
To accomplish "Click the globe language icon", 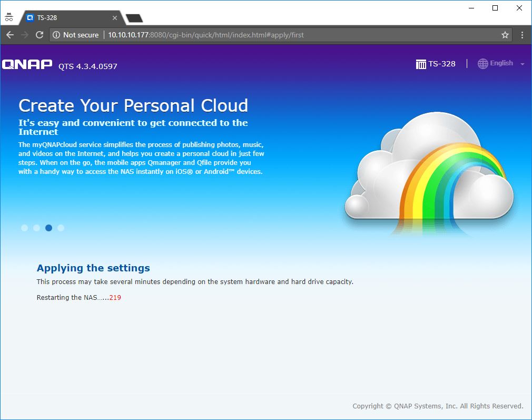I will 482,63.
